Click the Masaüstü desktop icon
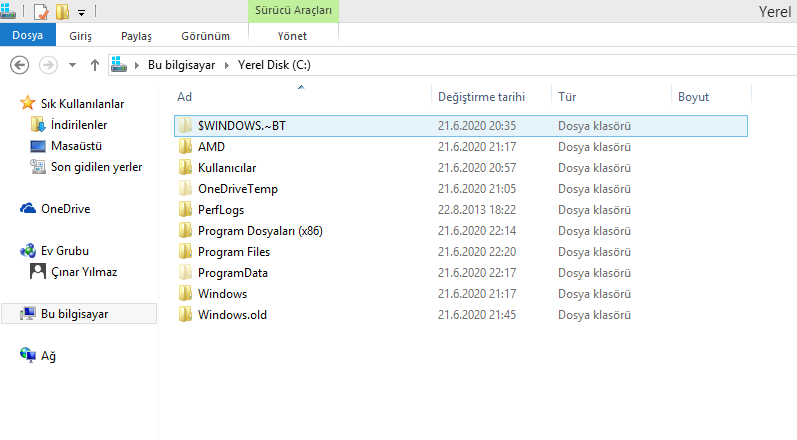Image resolution: width=797 pixels, height=440 pixels. point(38,146)
